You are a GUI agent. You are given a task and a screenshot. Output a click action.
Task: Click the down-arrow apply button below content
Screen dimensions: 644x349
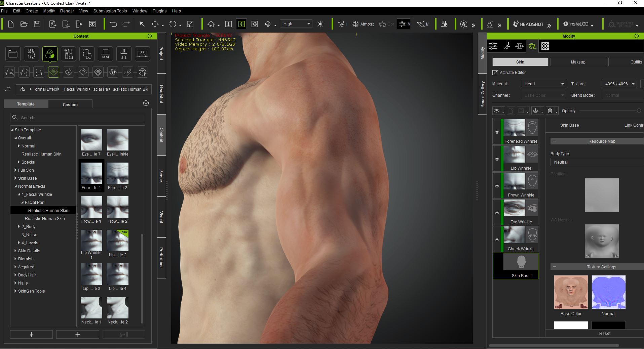pos(31,334)
